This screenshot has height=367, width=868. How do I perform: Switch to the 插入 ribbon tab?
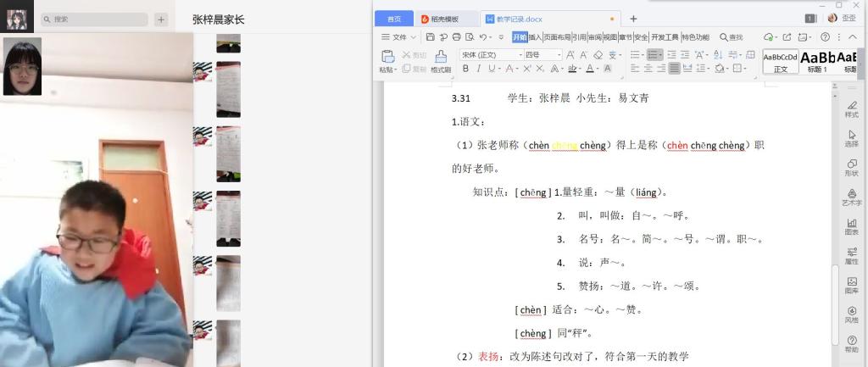click(535, 37)
